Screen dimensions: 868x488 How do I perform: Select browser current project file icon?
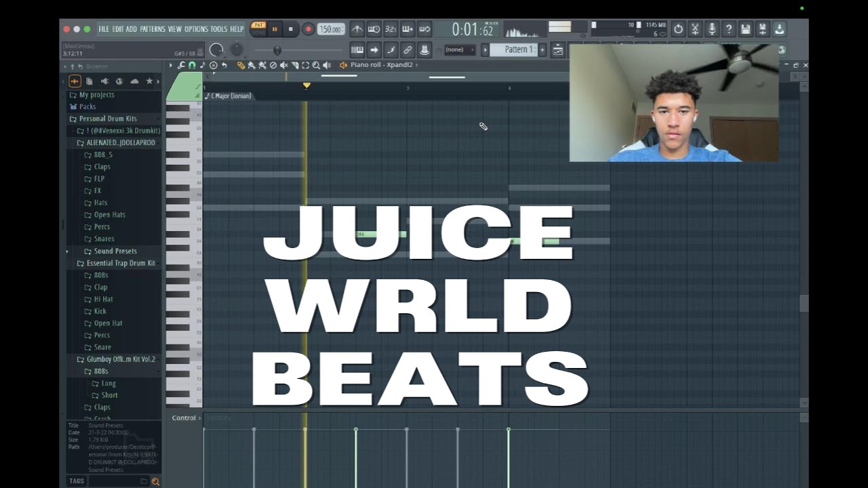pyautogui.click(x=90, y=81)
